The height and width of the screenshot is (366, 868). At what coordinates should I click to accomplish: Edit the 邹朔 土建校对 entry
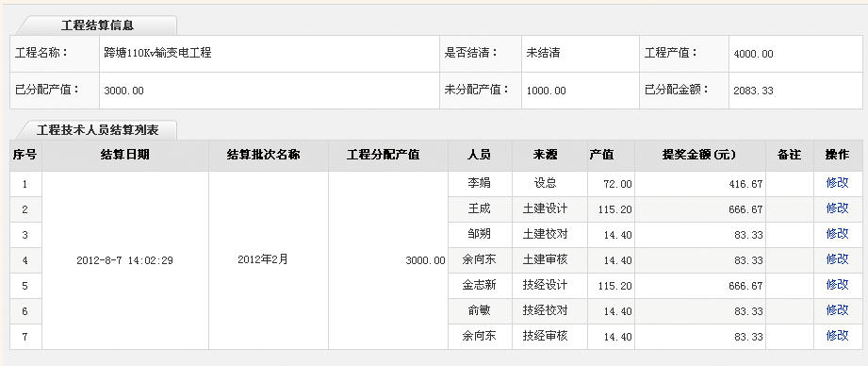pos(837,234)
